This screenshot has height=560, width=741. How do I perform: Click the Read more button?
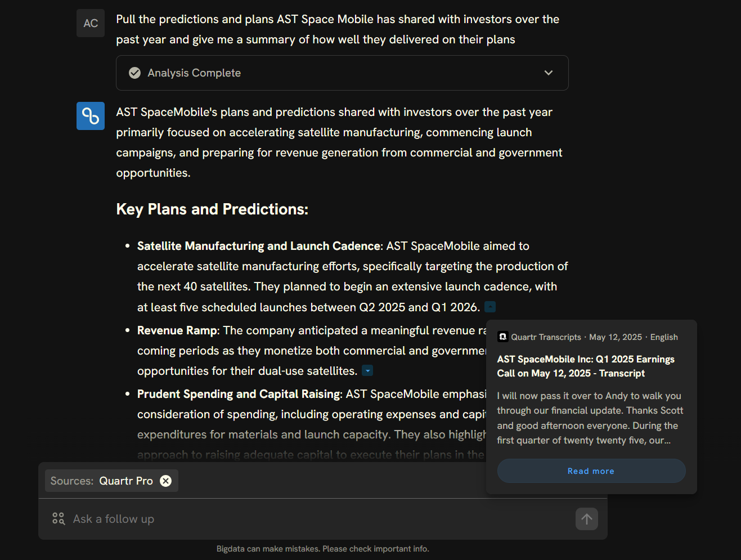coord(591,471)
